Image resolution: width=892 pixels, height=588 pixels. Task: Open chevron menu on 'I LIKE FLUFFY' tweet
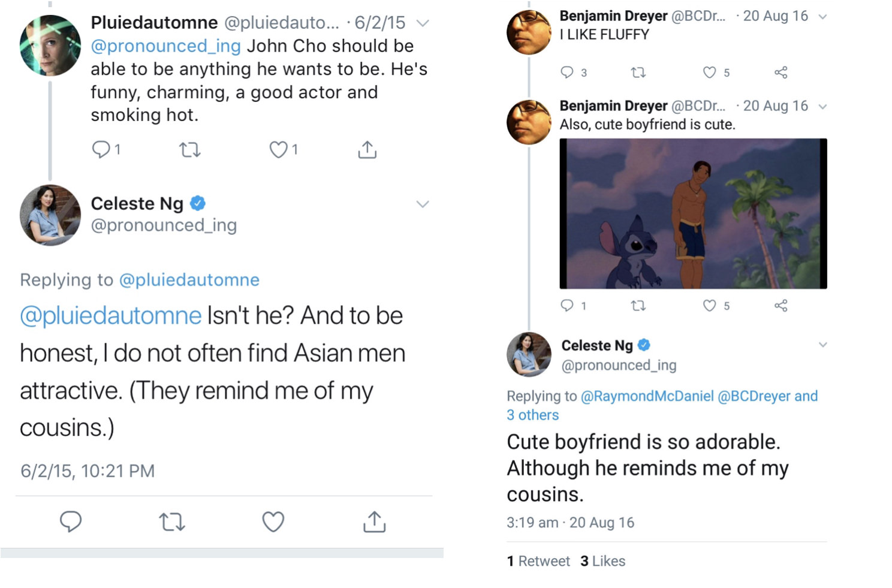[822, 17]
